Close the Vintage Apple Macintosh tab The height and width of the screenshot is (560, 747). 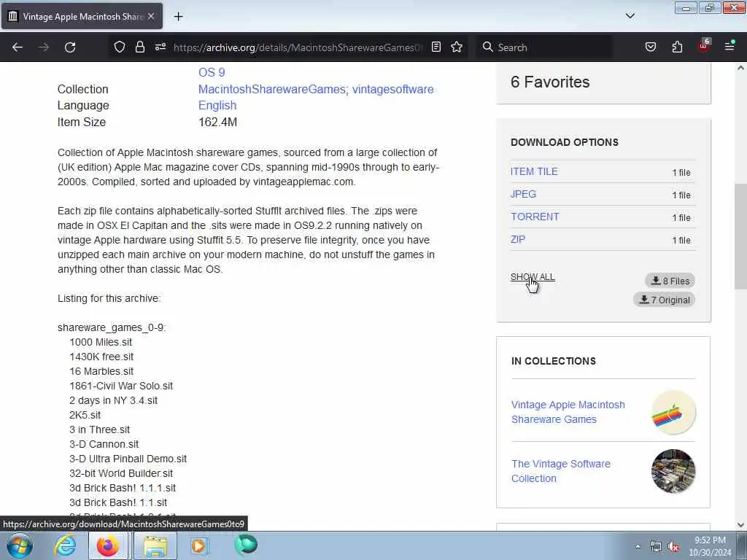(x=151, y=16)
